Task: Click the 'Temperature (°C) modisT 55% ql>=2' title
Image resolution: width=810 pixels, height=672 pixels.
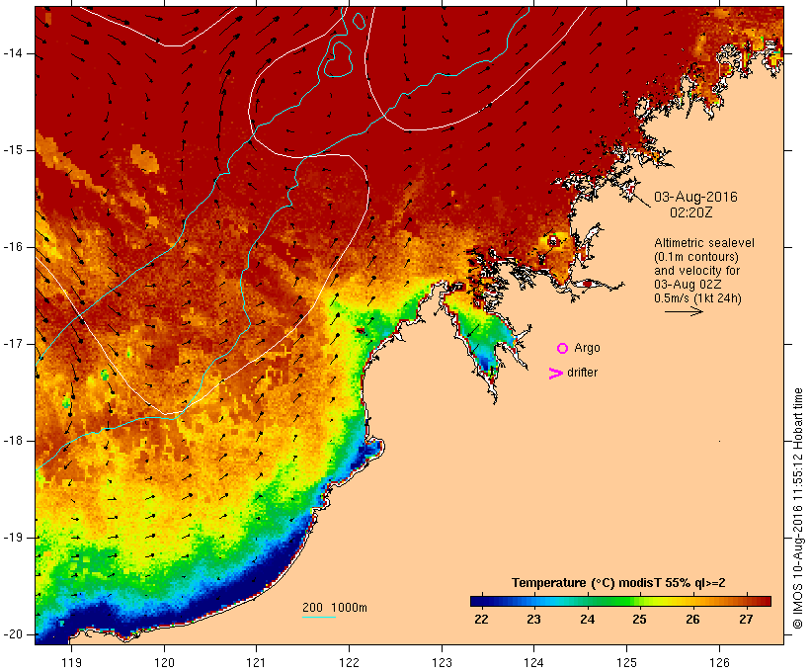Action: pyautogui.click(x=618, y=583)
